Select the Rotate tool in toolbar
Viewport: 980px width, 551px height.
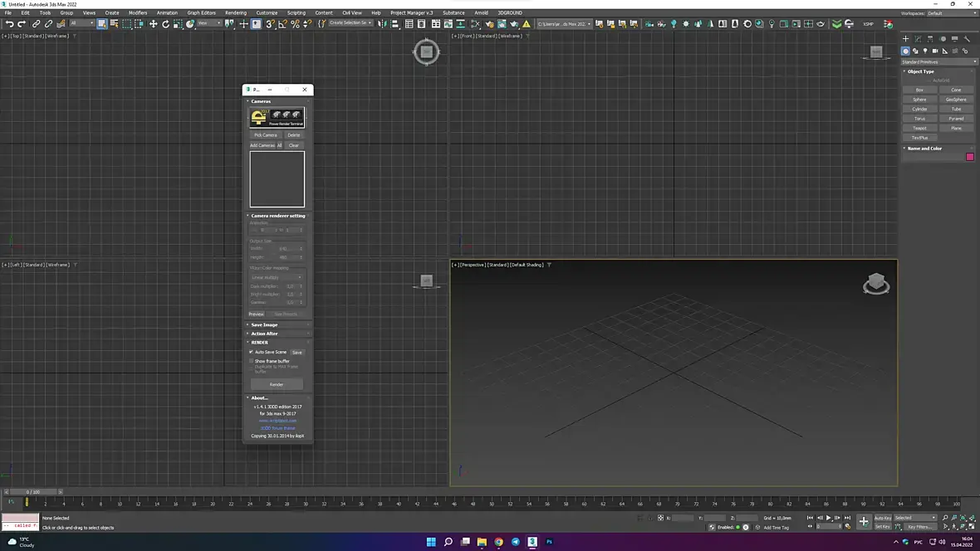[165, 24]
